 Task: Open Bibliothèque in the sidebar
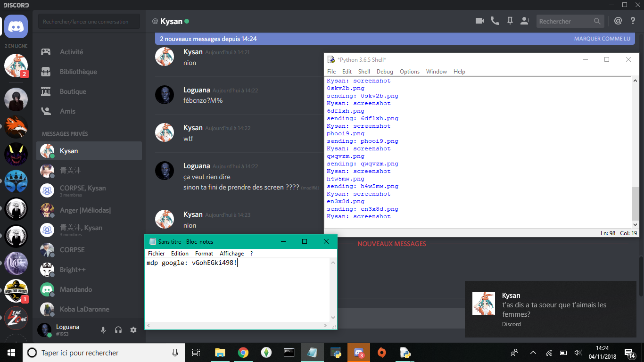[89, 72]
